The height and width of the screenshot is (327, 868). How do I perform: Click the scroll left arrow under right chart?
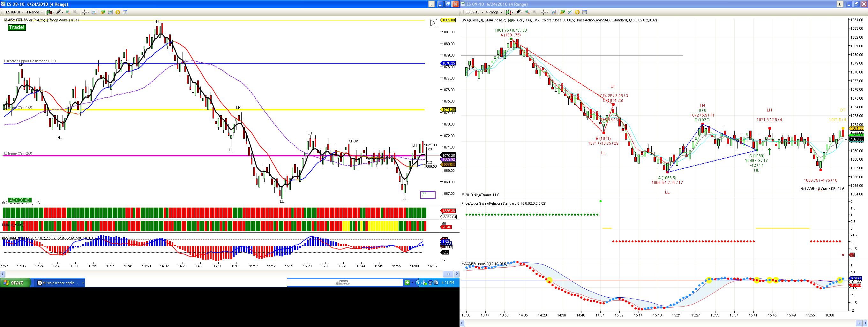tap(463, 323)
